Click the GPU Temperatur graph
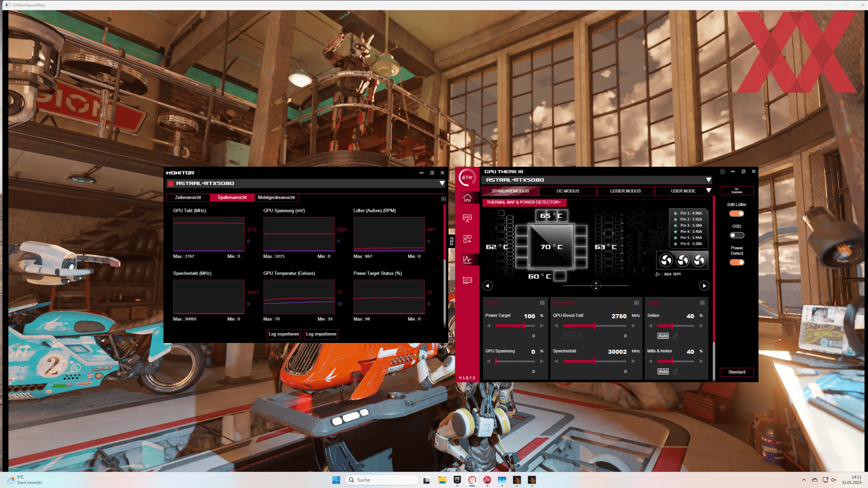This screenshot has height=488, width=868. pos(299,297)
